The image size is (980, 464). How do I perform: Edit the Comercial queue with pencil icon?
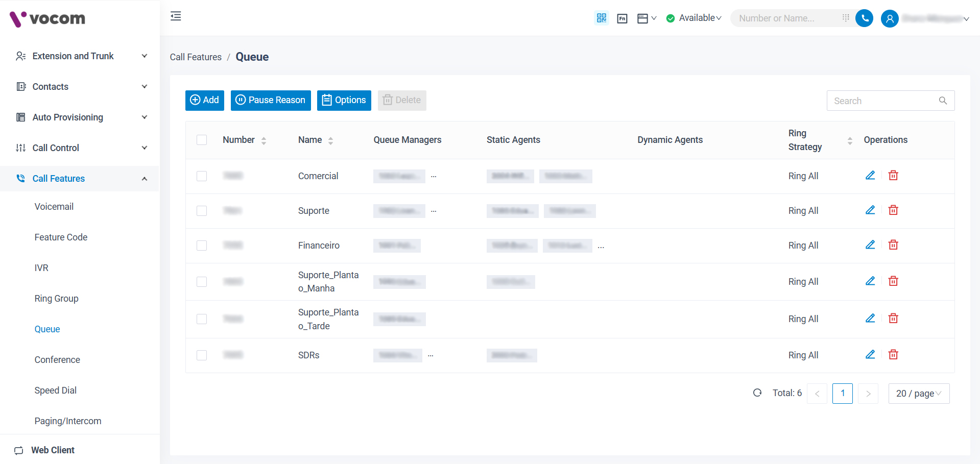click(870, 176)
